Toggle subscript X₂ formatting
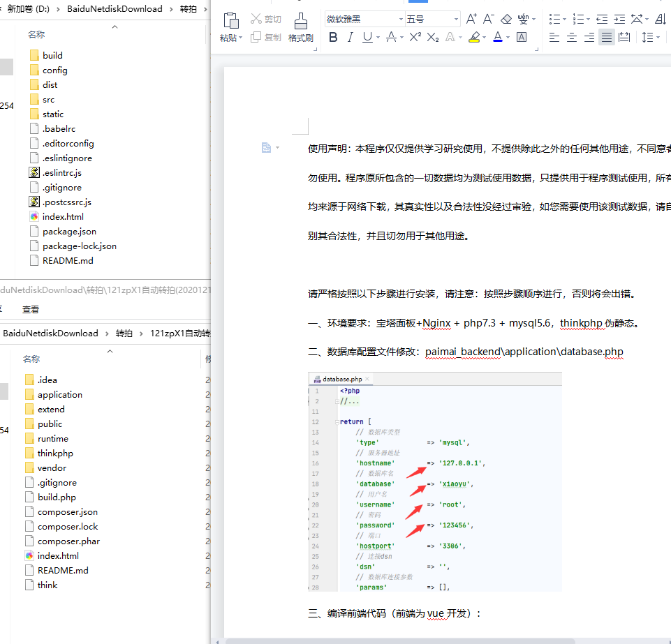Viewport: 671px width, 644px height. (x=433, y=37)
